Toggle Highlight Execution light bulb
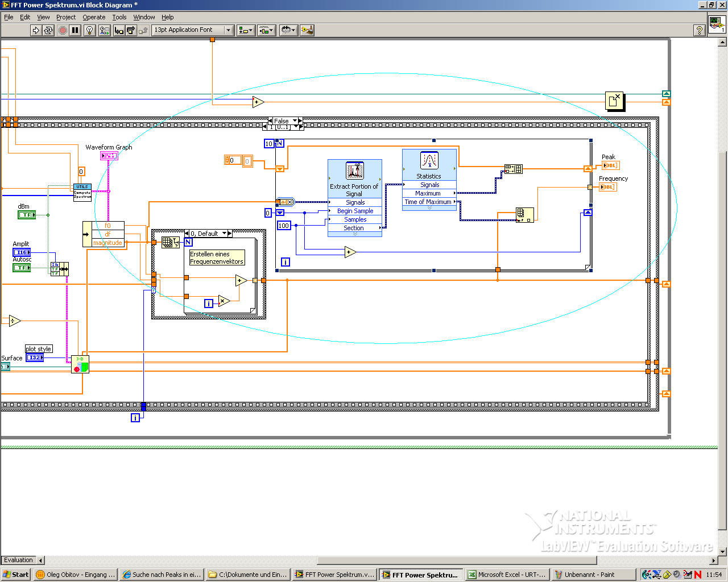Viewport: 728px width, 582px height. click(89, 30)
